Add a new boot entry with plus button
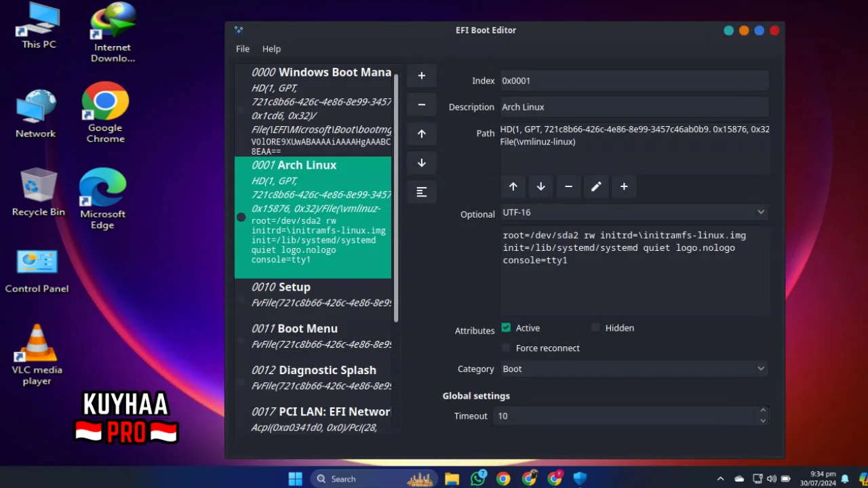Screen dimensions: 868x488 coord(421,76)
